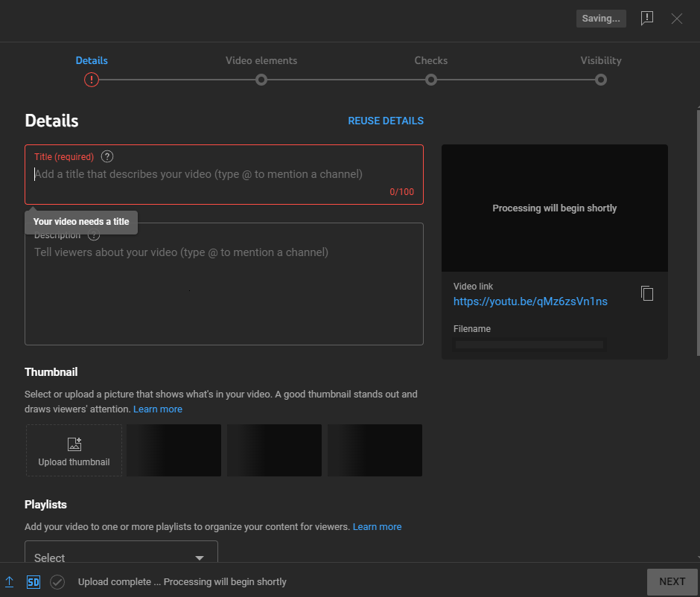Click the Visibility step circle
Screen dimensions: 700x597
point(601,80)
